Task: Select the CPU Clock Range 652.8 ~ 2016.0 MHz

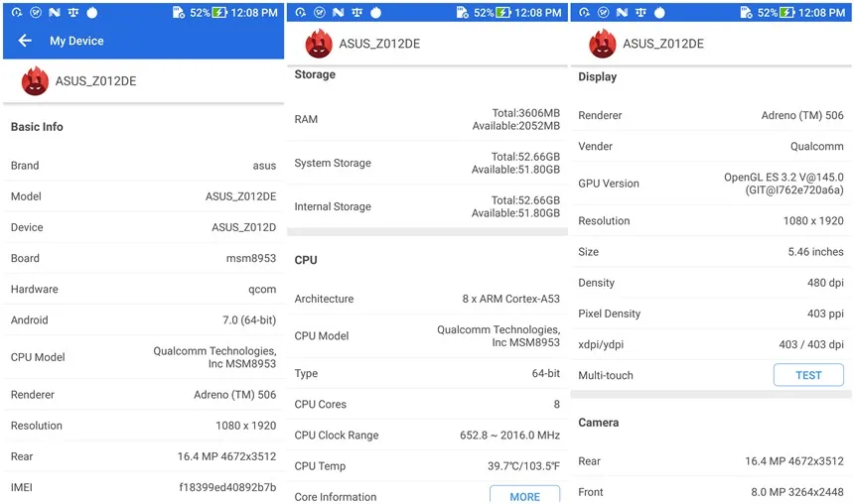Action: click(509, 436)
